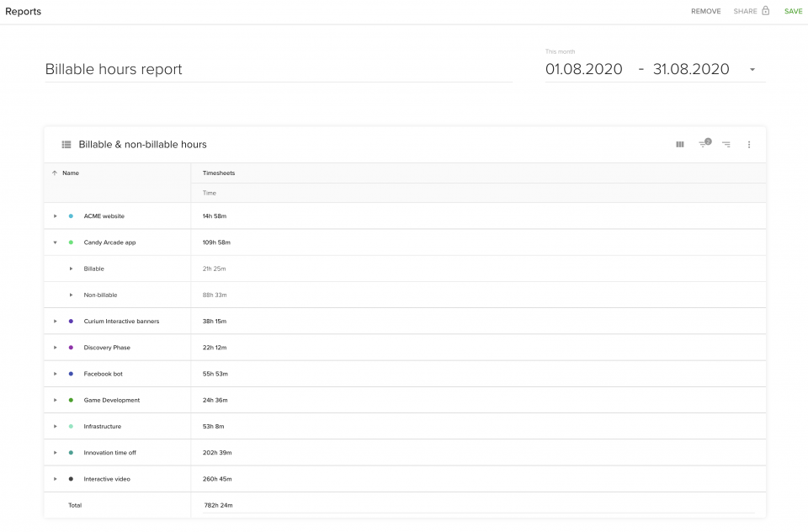808x532 pixels.
Task: Select the 260h 45m time cell
Action: 217,479
